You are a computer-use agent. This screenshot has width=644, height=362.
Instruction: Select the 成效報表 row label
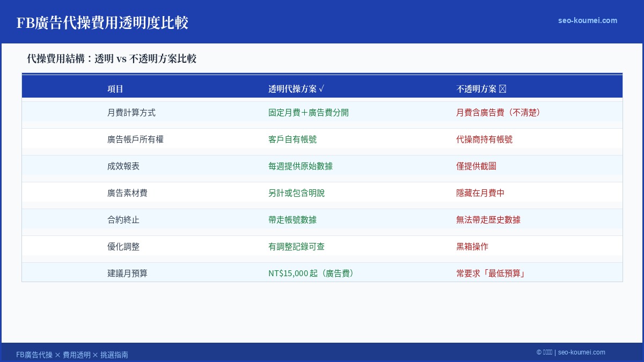click(x=123, y=166)
